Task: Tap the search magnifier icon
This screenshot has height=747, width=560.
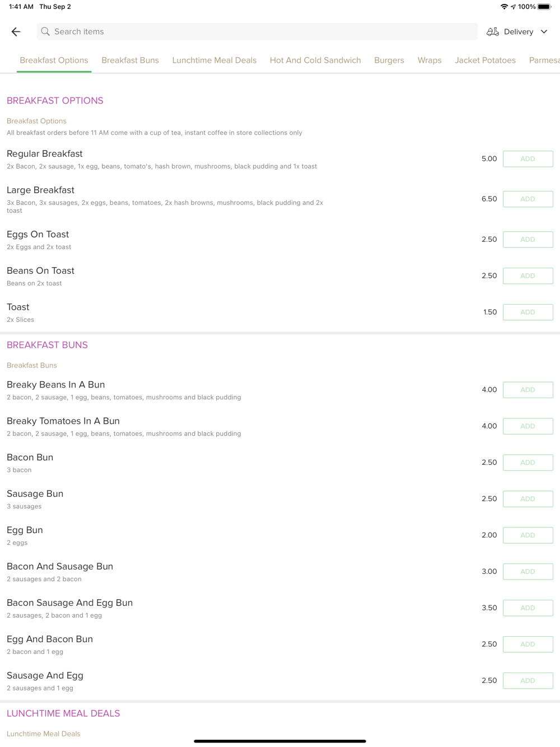Action: point(45,32)
